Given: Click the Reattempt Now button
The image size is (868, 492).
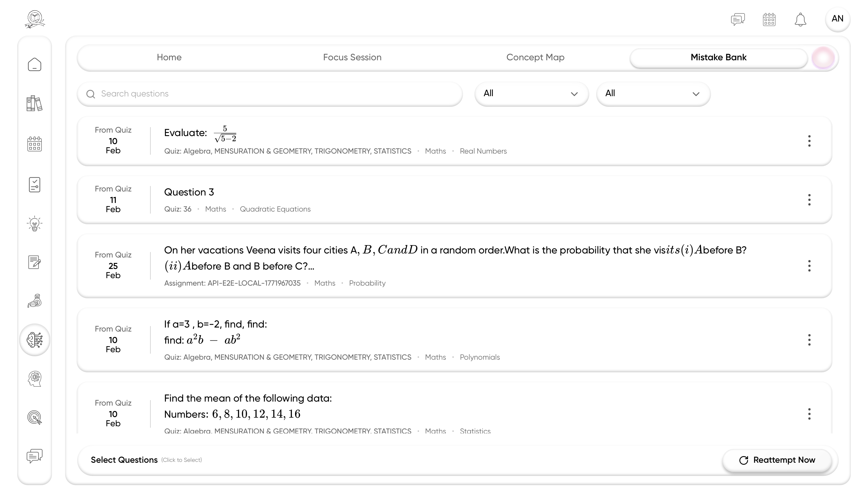Looking at the screenshot, I should 777,460.
